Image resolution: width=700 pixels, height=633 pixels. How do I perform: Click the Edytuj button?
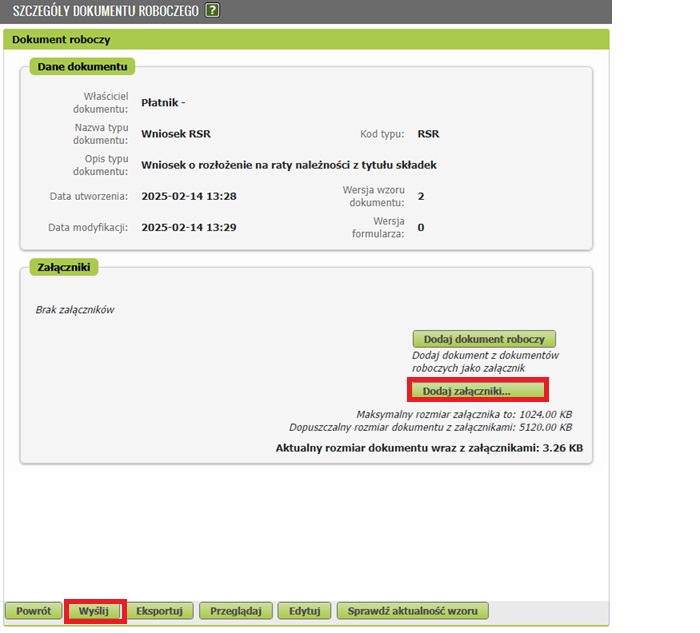coord(304,611)
